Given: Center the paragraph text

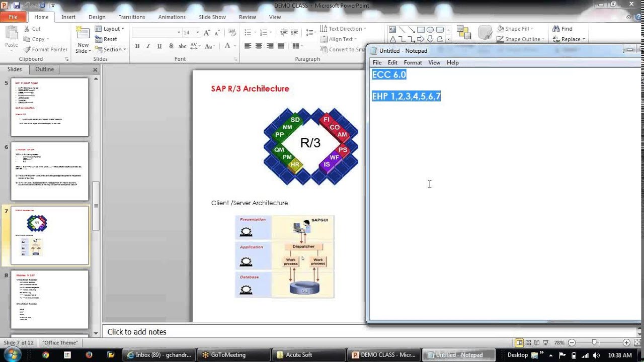Looking at the screenshot, I should (259, 46).
